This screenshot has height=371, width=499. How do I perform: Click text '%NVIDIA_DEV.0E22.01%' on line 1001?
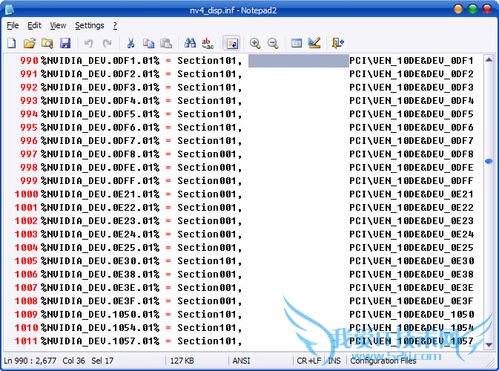(100, 207)
